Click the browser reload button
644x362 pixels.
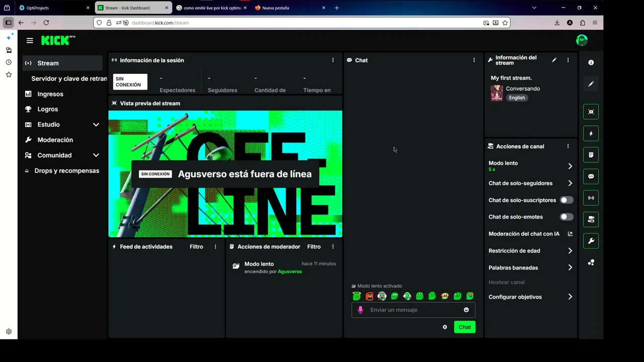[x=46, y=23]
